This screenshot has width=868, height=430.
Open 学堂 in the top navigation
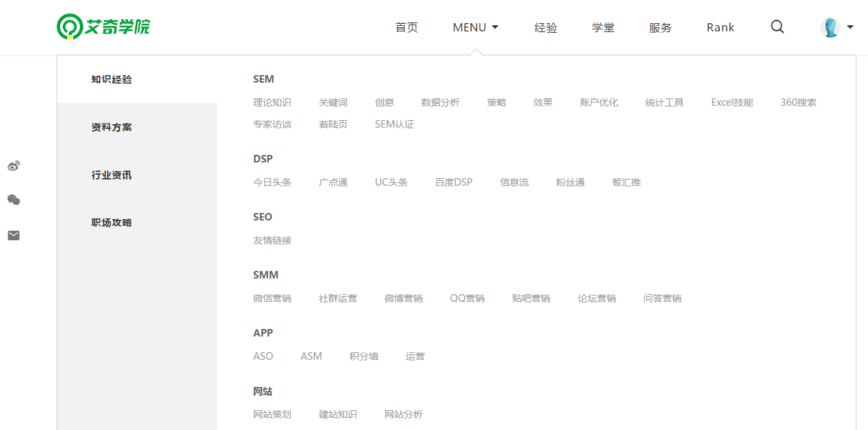(x=603, y=27)
